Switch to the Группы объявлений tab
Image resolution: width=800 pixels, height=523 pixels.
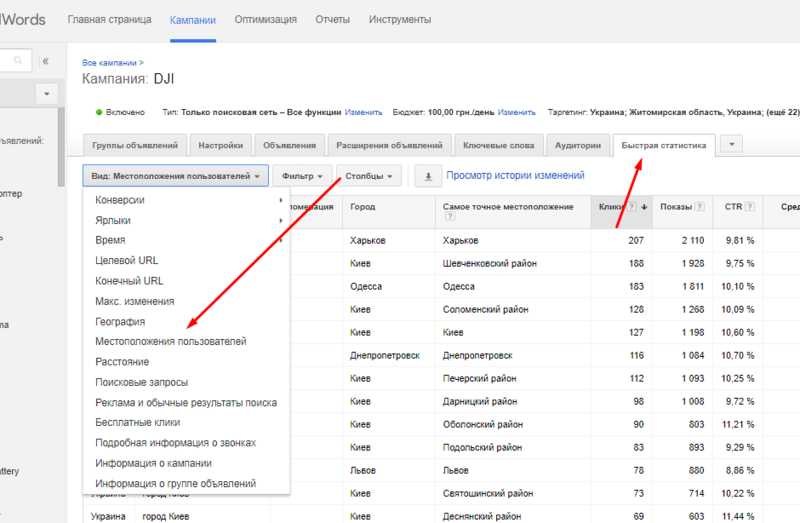pyautogui.click(x=135, y=145)
